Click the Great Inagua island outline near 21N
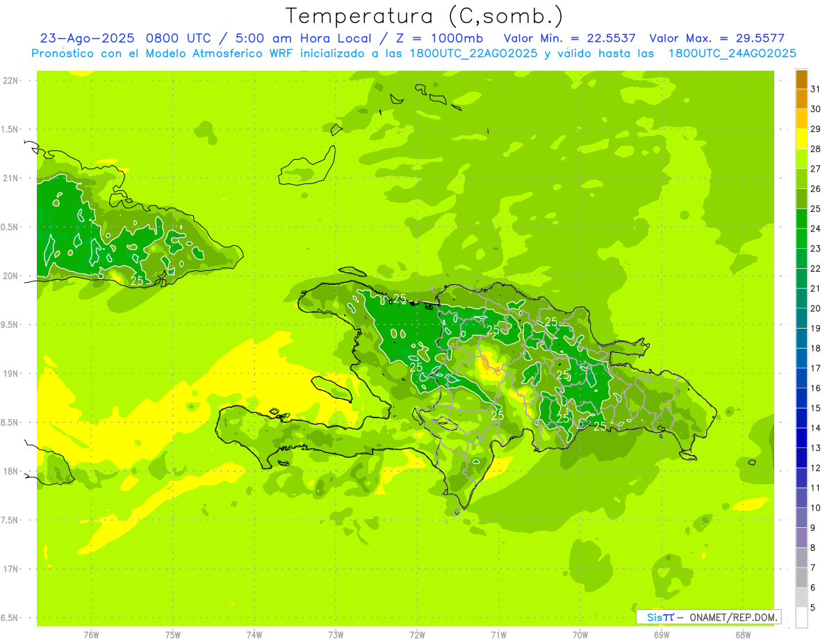The width and height of the screenshot is (834, 644). point(306,167)
